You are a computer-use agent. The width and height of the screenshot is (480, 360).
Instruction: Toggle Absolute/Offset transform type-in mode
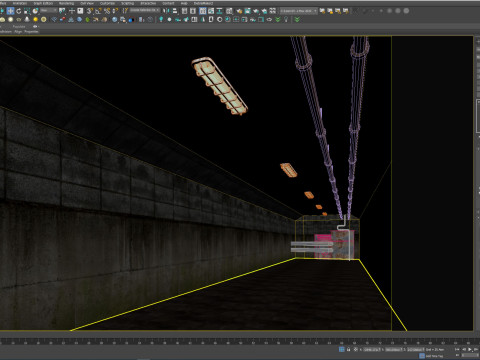[355, 349]
